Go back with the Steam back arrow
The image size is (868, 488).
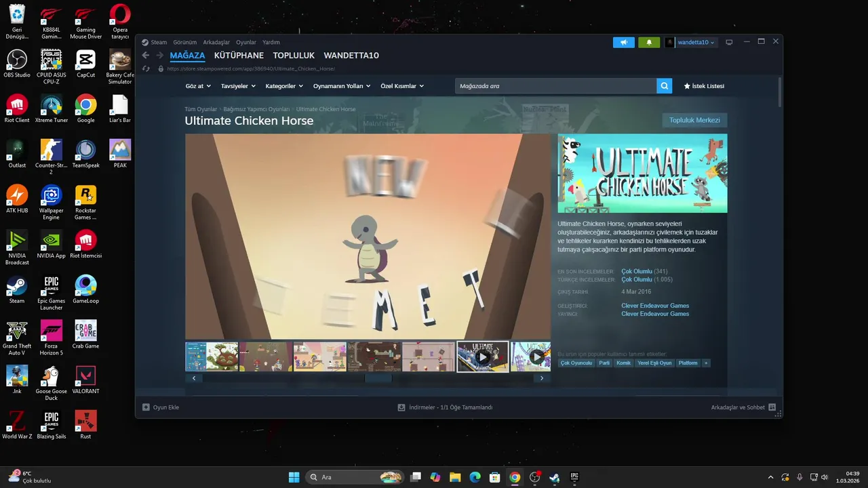click(x=145, y=56)
